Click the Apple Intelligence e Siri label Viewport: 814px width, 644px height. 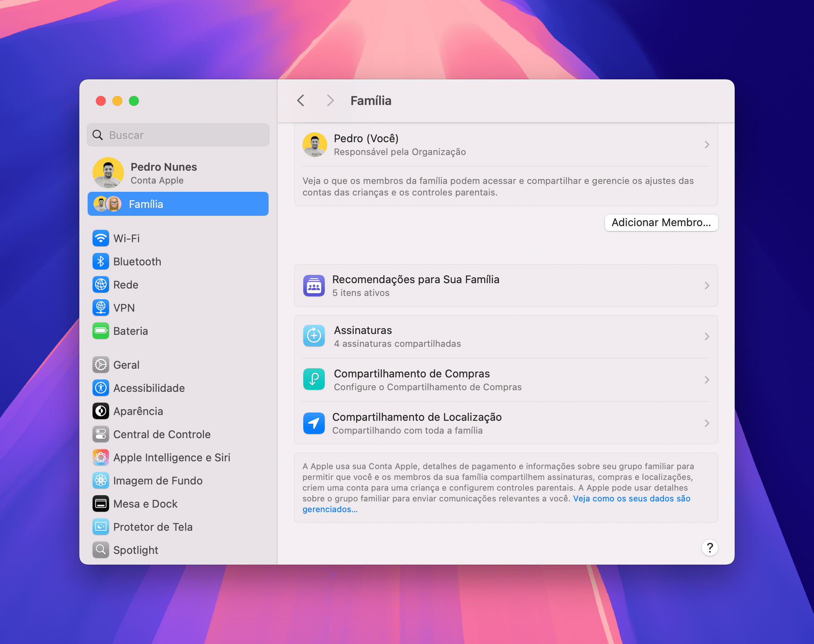(x=172, y=458)
